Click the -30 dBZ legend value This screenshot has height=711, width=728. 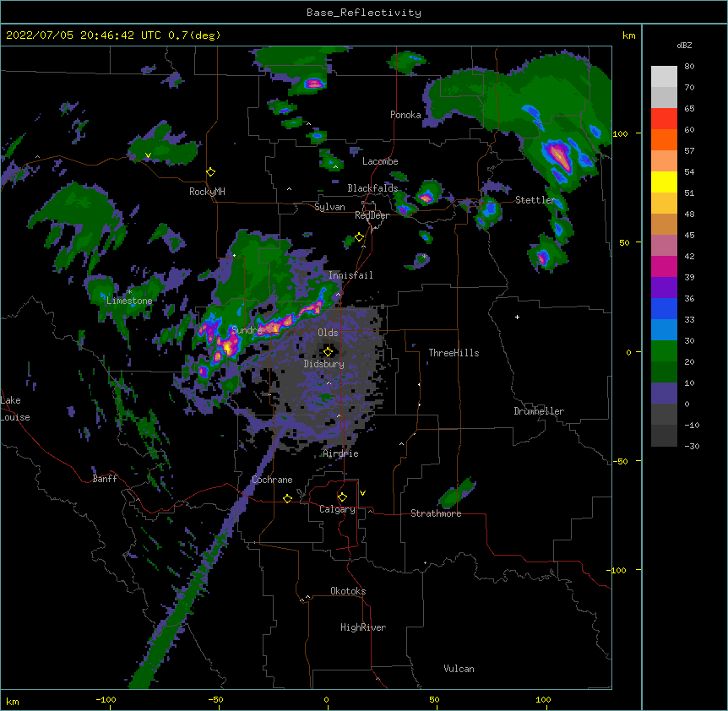[692, 446]
